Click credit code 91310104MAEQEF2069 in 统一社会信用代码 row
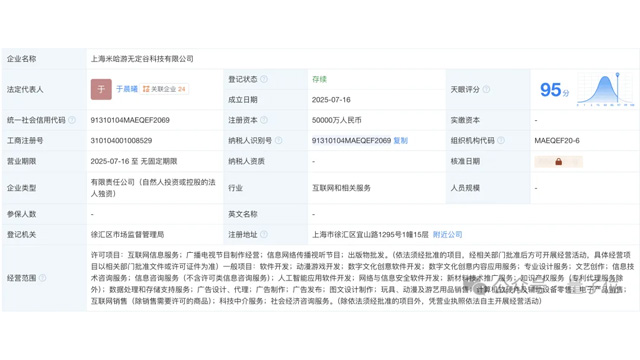The image size is (640, 360). click(130, 120)
